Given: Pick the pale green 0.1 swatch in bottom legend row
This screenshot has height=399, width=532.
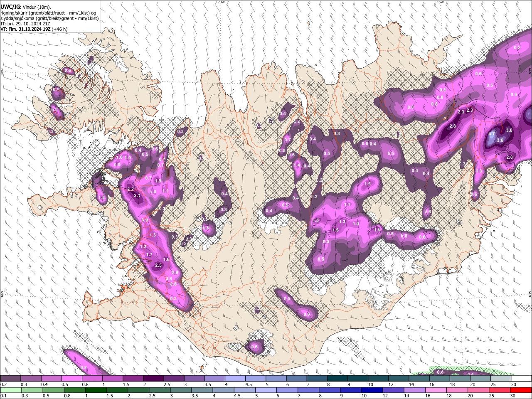Looking at the screenshot, I should (10, 390).
